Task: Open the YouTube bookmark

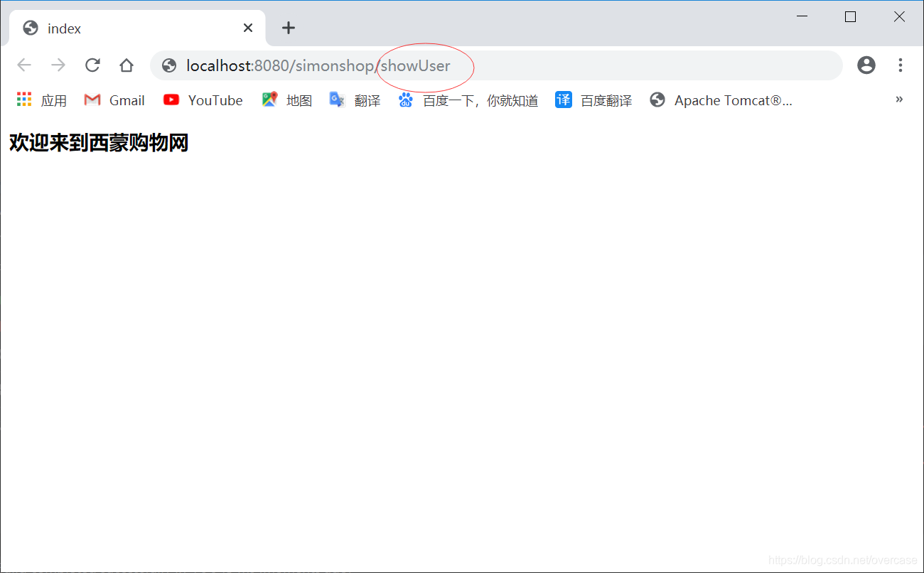Action: coord(203,100)
